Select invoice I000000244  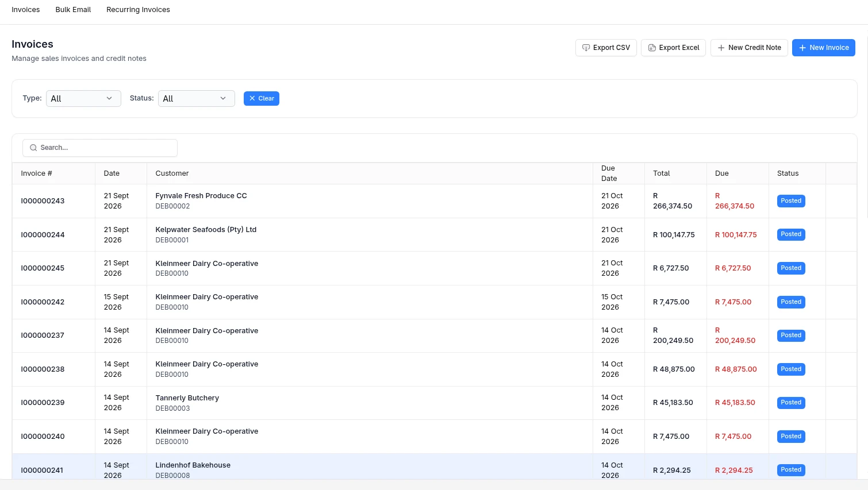[x=43, y=234]
